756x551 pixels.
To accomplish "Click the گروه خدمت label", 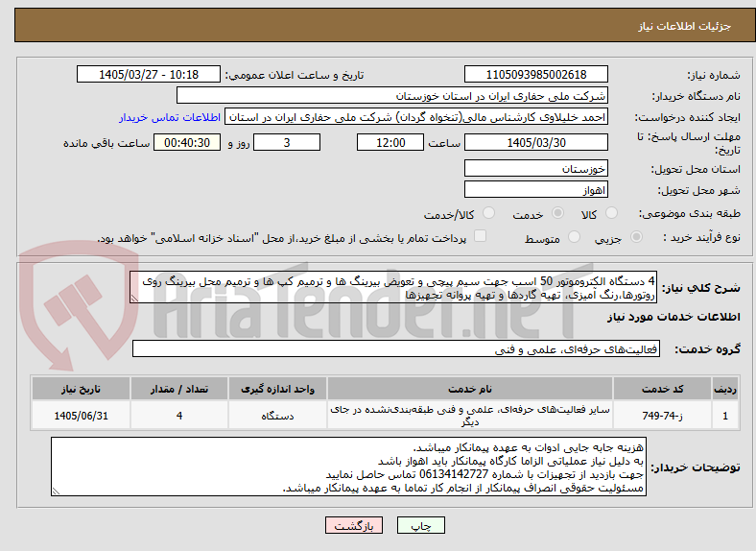I will [x=707, y=349].
